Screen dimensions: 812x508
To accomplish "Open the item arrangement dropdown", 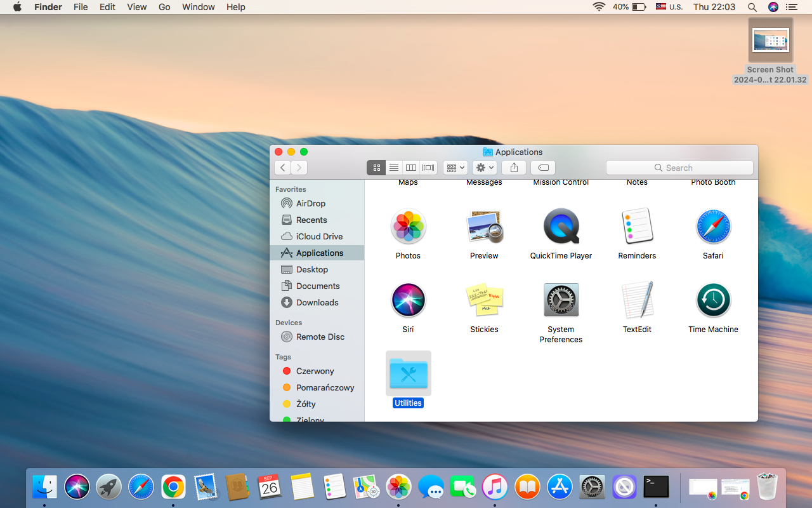I will click(x=455, y=168).
